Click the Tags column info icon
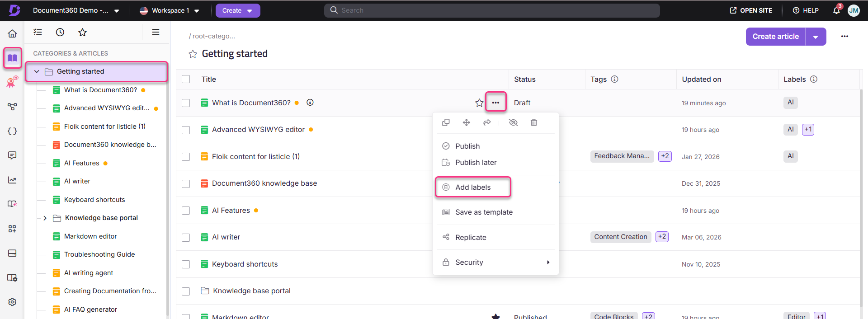 coord(614,79)
